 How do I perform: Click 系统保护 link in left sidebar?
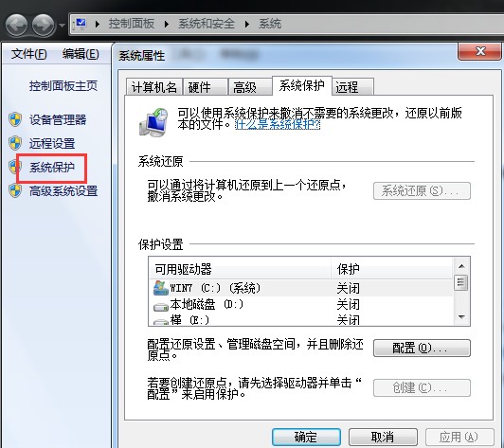click(x=52, y=167)
